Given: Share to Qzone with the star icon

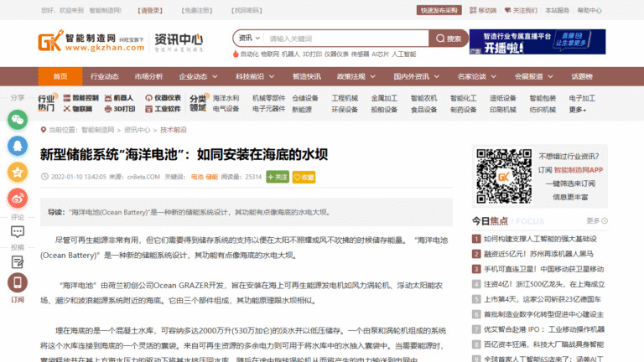Looking at the screenshot, I should [x=18, y=172].
